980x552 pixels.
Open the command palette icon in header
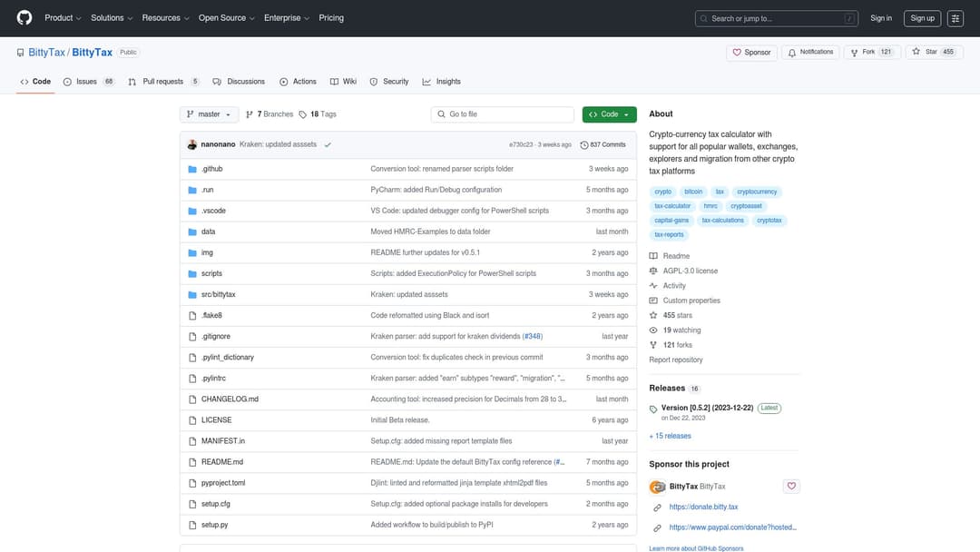tap(955, 18)
